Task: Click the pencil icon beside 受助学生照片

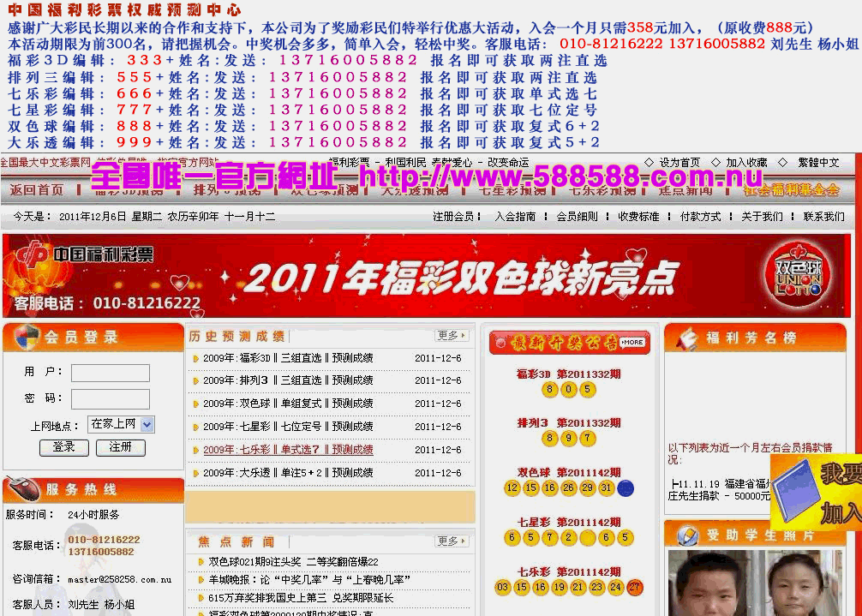Action: point(687,535)
